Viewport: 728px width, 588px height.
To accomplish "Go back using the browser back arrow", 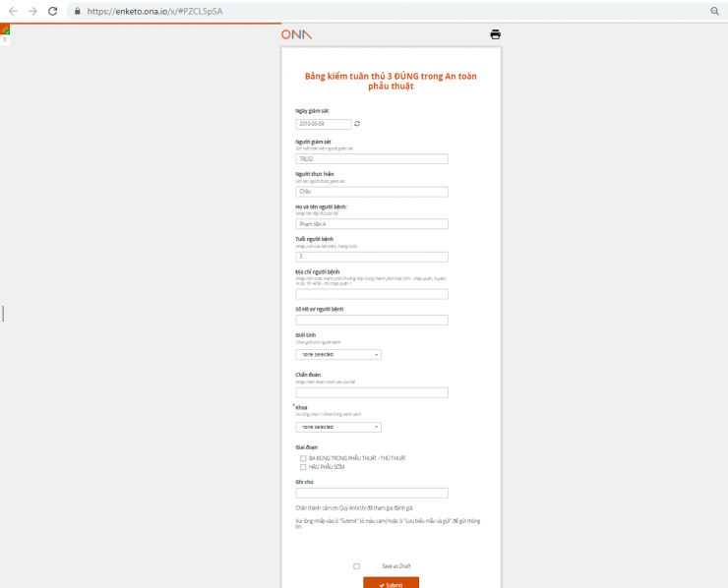I will (x=13, y=11).
